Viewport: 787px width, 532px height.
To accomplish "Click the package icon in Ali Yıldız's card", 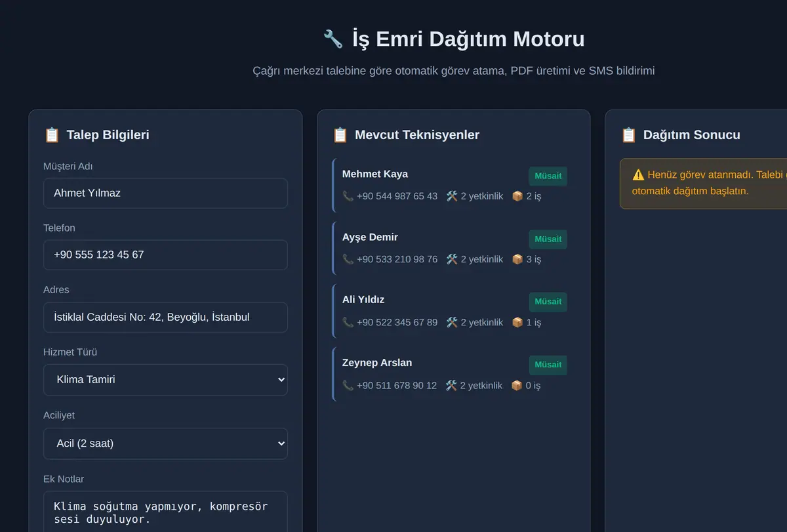I will point(517,322).
